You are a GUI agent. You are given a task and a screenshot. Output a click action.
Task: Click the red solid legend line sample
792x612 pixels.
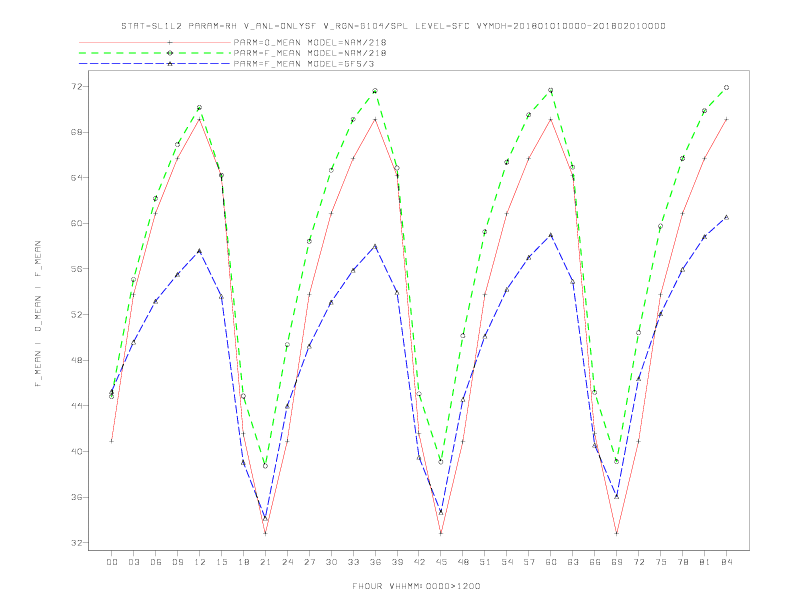coord(155,42)
